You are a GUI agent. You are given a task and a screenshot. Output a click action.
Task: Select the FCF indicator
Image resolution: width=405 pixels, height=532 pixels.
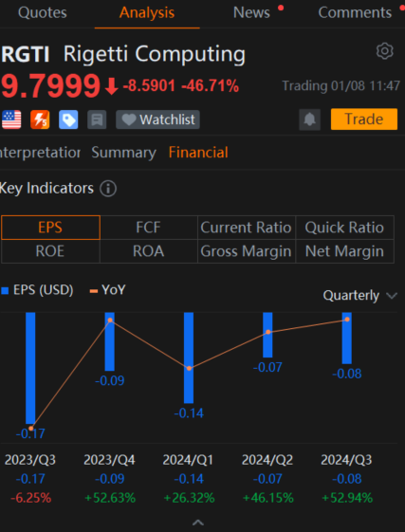coord(149,228)
